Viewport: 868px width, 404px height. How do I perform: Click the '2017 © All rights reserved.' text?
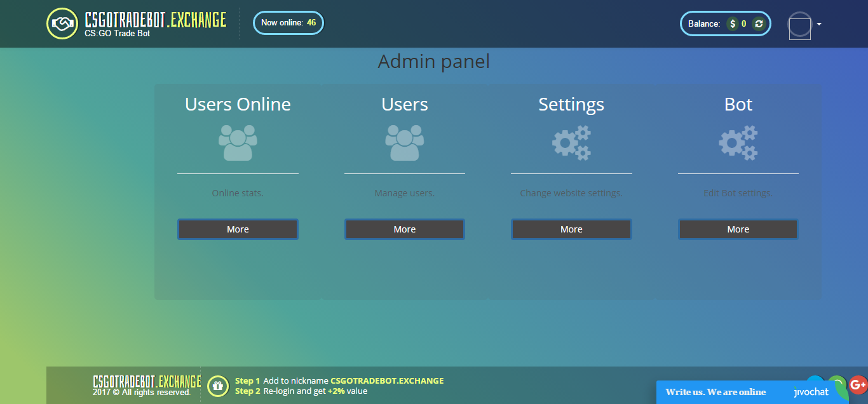142,393
